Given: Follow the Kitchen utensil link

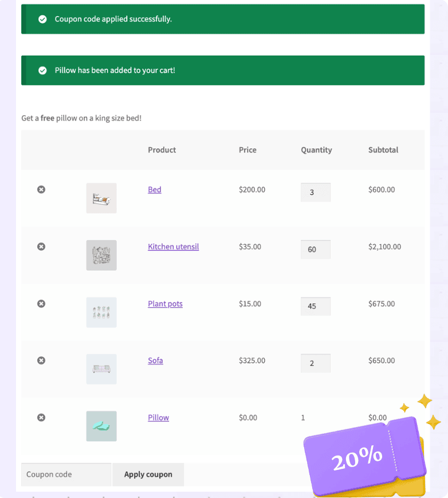Looking at the screenshot, I should 173,247.
